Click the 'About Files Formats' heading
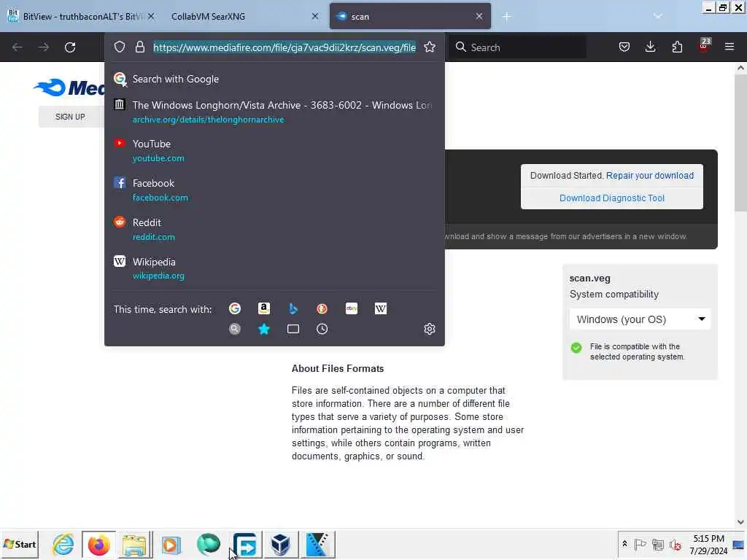Viewport: 747px width, 560px height. pos(337,368)
